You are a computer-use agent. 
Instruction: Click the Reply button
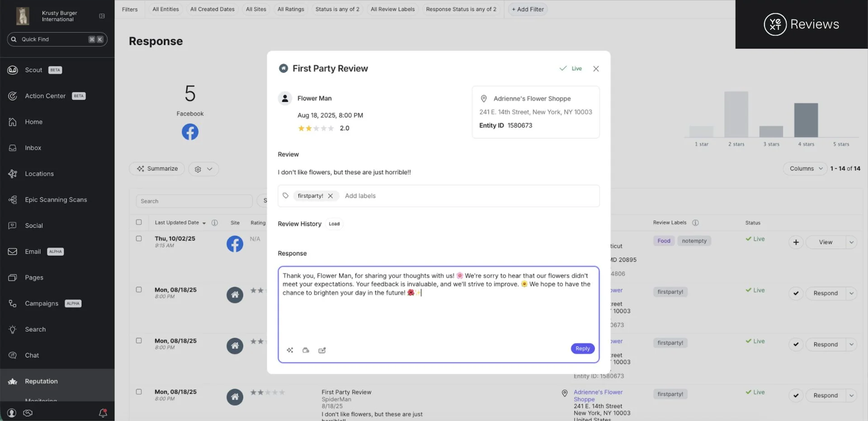pos(582,348)
